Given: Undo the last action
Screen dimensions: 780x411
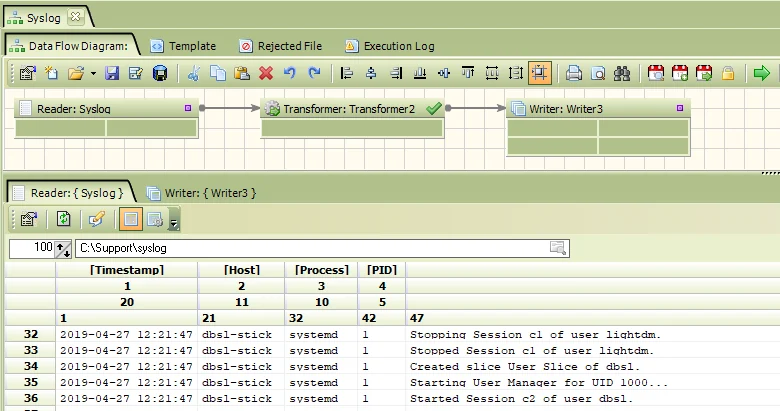Looking at the screenshot, I should (x=290, y=74).
